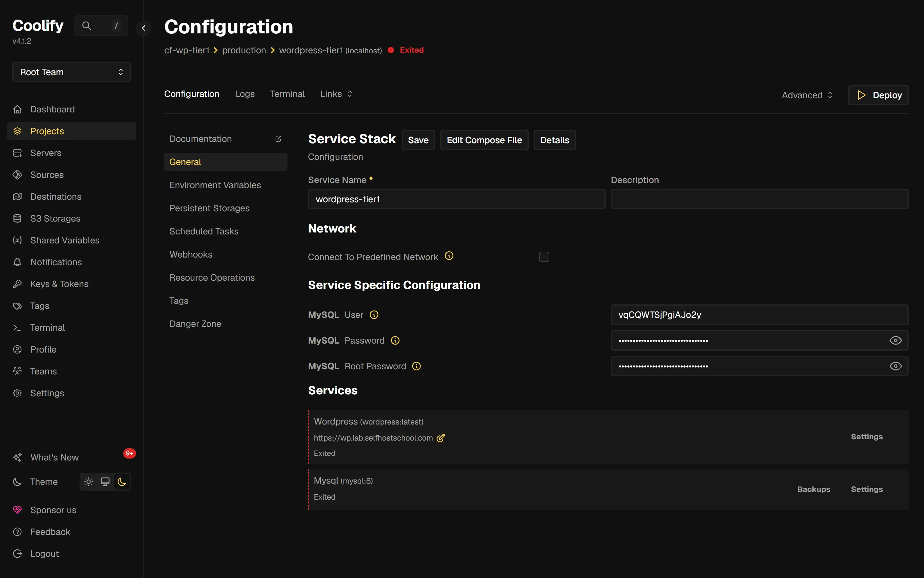Open the wp.lab.selfhostschool.com URL
The height and width of the screenshot is (578, 924).
[x=373, y=438]
